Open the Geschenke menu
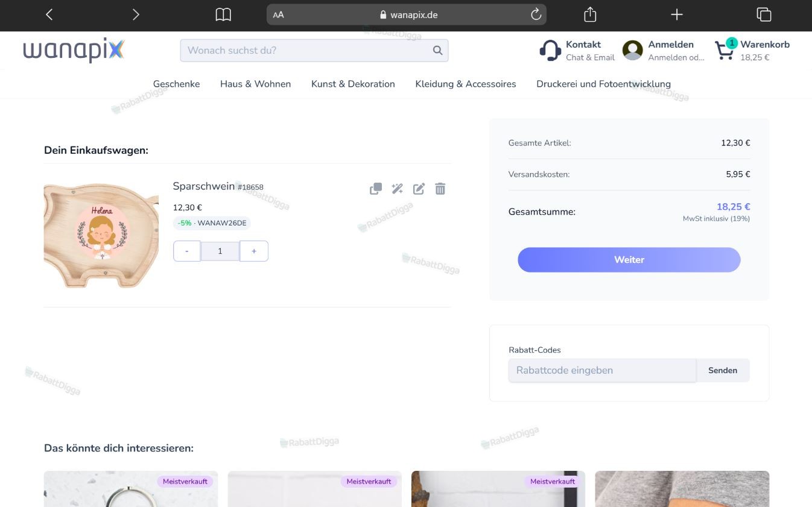 pyautogui.click(x=176, y=84)
